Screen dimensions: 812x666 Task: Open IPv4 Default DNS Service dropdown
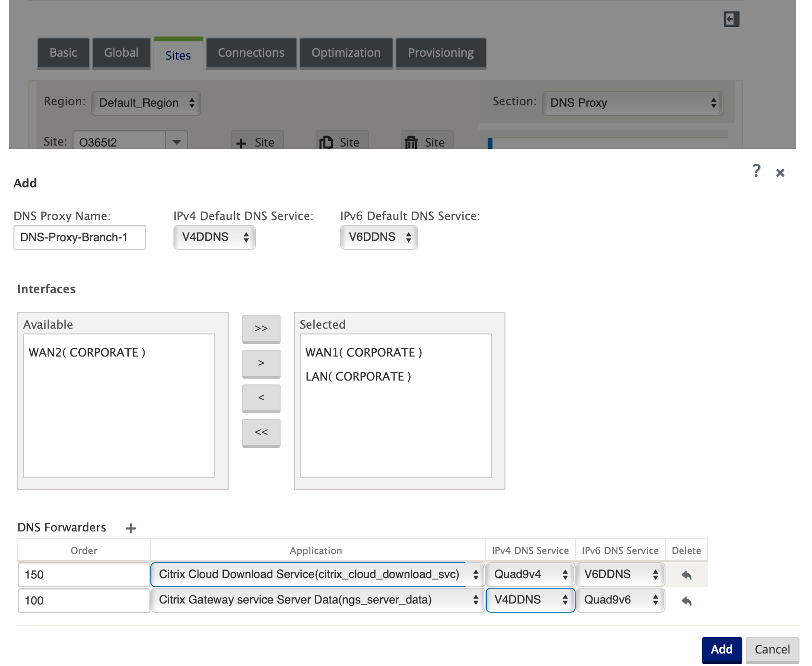point(215,237)
